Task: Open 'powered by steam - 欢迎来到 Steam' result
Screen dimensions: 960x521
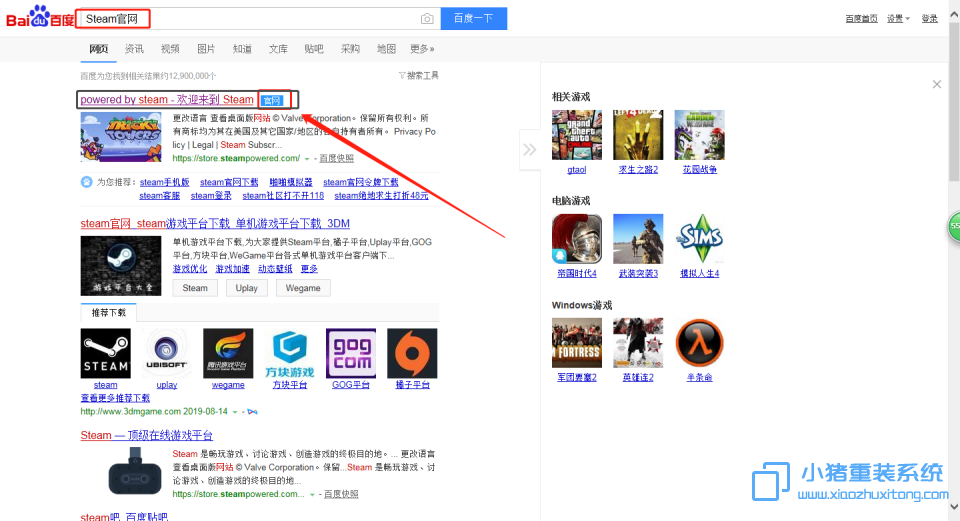Action: (x=167, y=99)
